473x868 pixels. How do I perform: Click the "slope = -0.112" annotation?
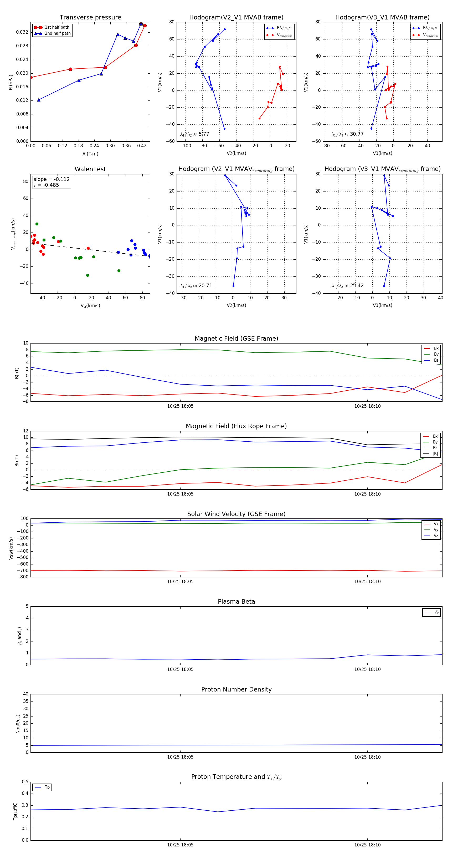pos(52,179)
